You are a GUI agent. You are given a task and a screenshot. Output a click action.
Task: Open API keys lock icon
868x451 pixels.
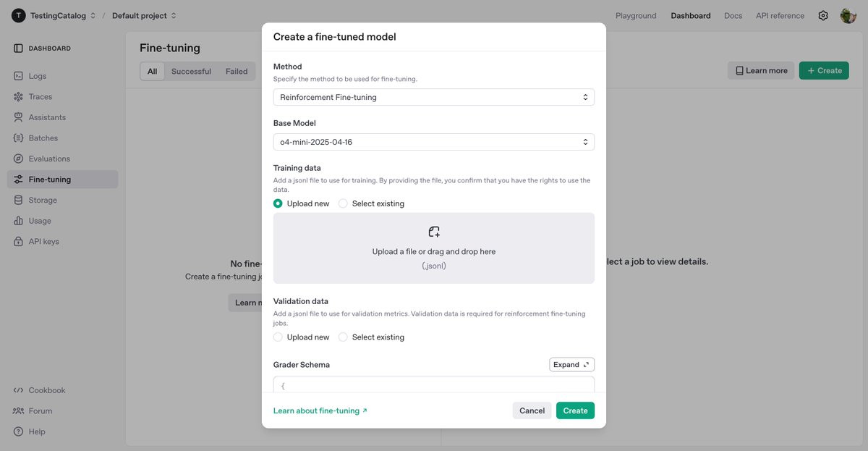pos(19,242)
